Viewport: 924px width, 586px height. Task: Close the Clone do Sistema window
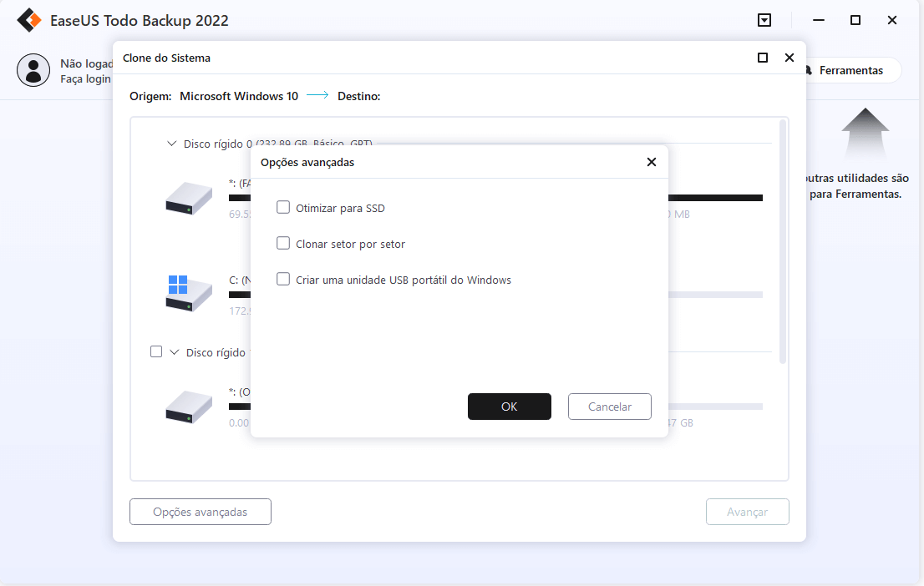(x=789, y=58)
